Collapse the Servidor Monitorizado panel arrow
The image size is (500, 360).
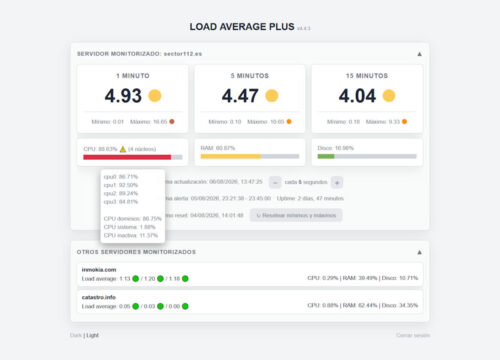(419, 54)
